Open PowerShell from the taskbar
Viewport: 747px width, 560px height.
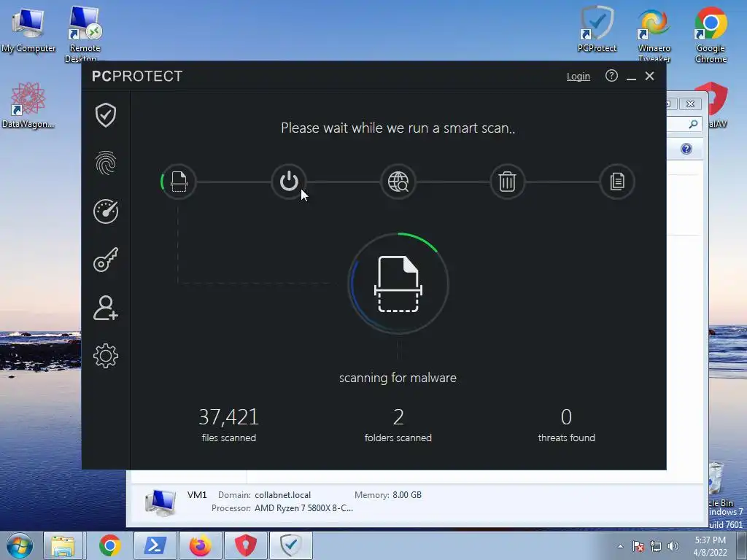[x=155, y=545]
